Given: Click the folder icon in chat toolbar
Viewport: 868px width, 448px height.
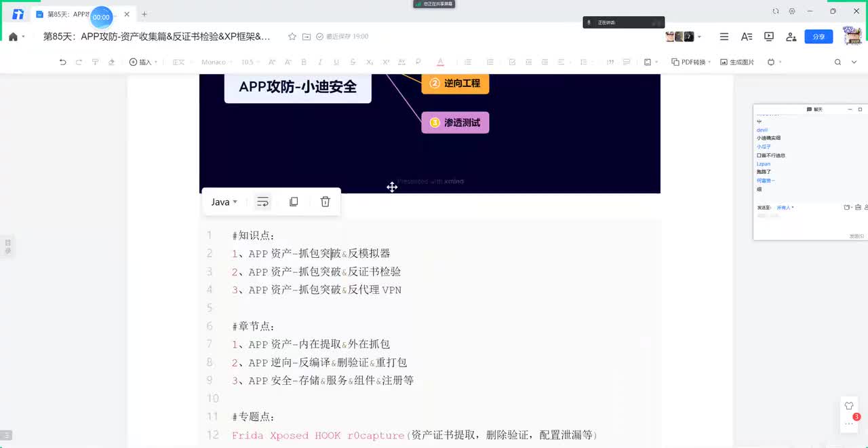Looking at the screenshot, I should (x=846, y=208).
